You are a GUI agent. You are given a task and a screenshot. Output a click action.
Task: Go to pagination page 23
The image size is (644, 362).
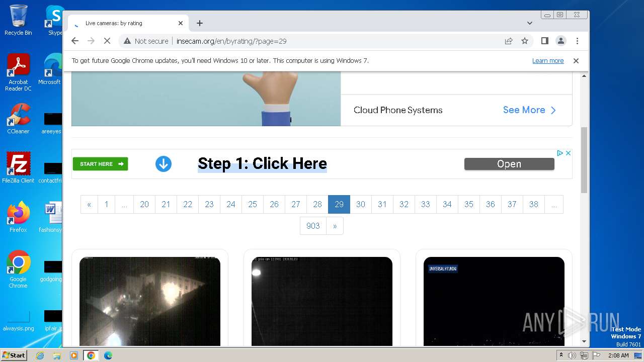[209, 204]
